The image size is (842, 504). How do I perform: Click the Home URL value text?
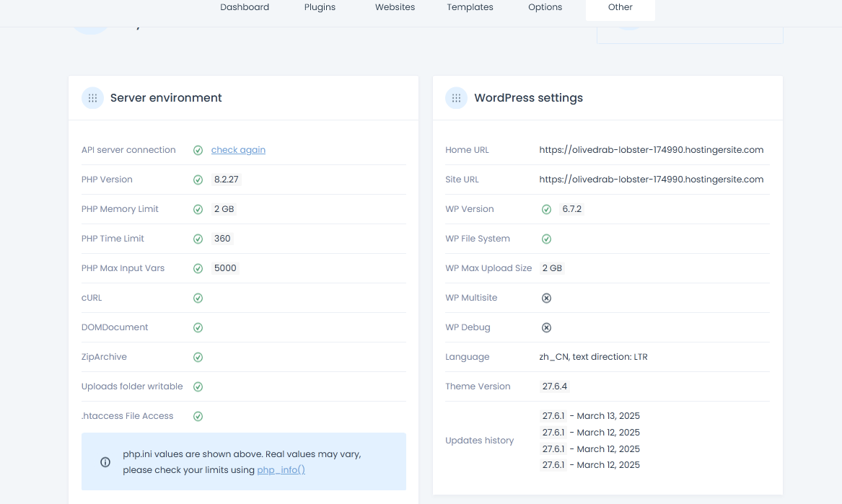pos(651,150)
